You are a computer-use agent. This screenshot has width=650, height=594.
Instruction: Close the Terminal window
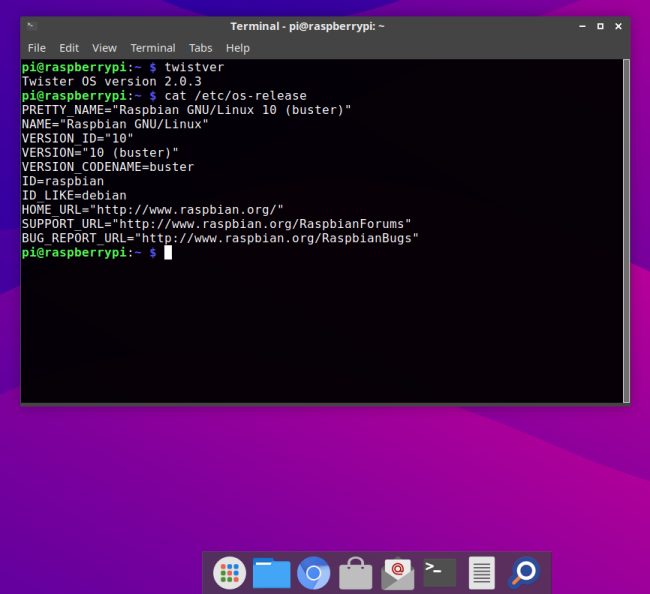pyautogui.click(x=618, y=26)
